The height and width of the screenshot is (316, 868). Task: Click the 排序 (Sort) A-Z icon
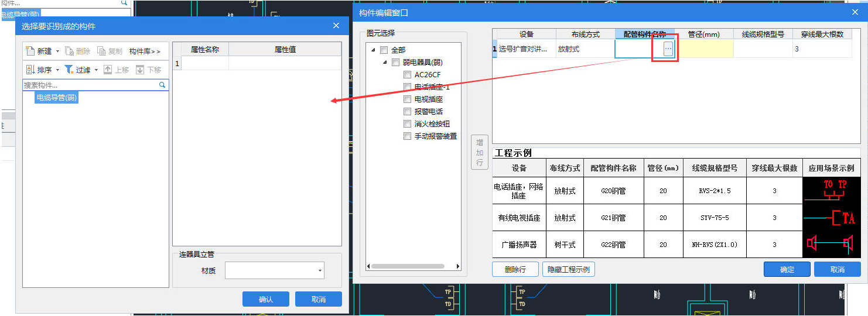[30, 70]
